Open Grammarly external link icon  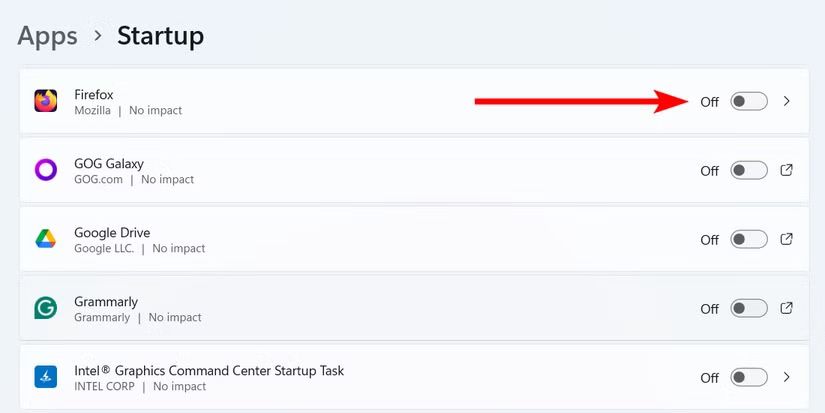click(x=786, y=308)
